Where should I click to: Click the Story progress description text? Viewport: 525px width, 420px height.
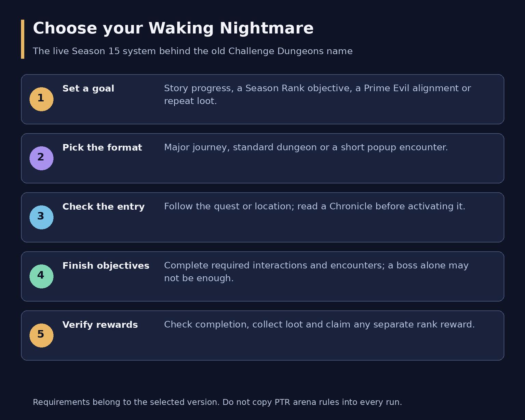(x=318, y=95)
